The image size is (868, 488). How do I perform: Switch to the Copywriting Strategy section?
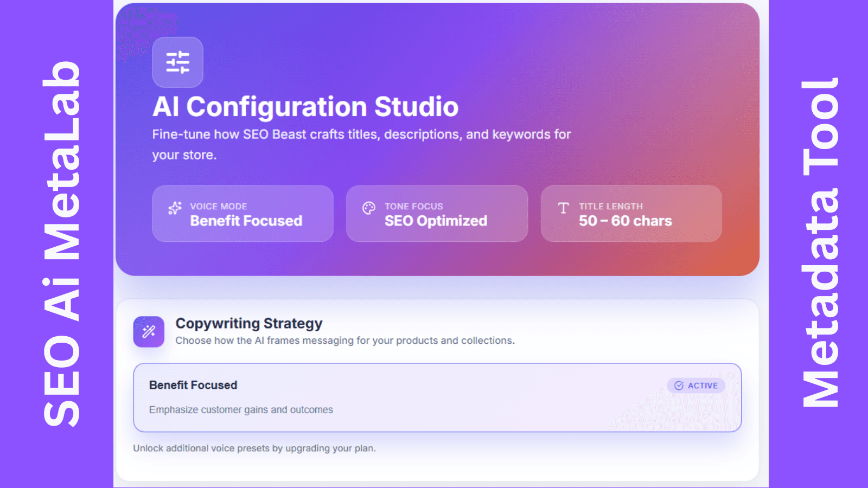pyautogui.click(x=248, y=323)
